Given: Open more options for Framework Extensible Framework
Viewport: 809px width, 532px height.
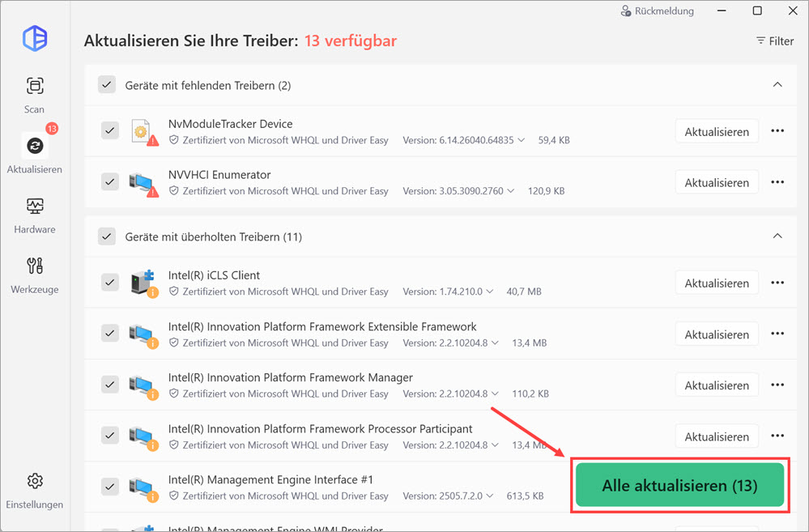Looking at the screenshot, I should (x=777, y=334).
